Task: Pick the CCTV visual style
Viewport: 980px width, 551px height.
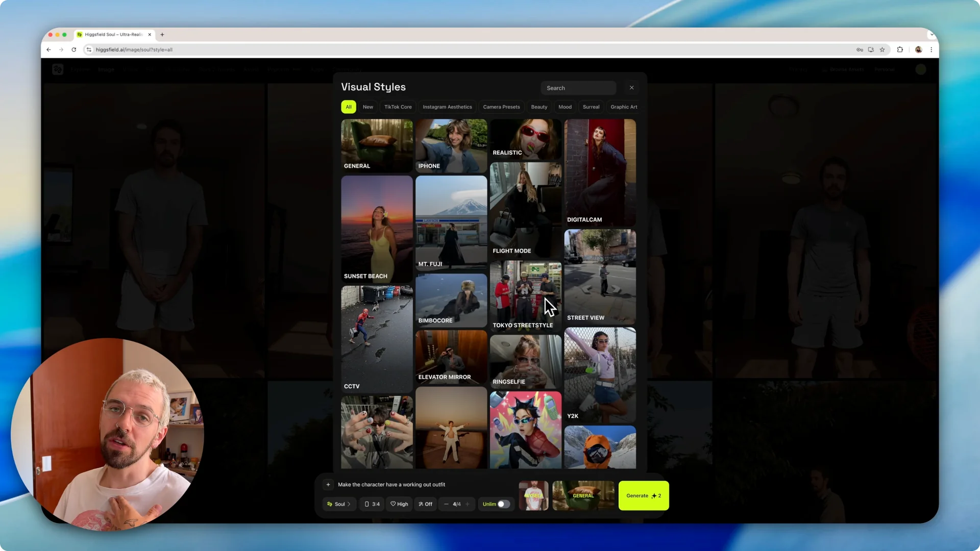Action: point(377,339)
